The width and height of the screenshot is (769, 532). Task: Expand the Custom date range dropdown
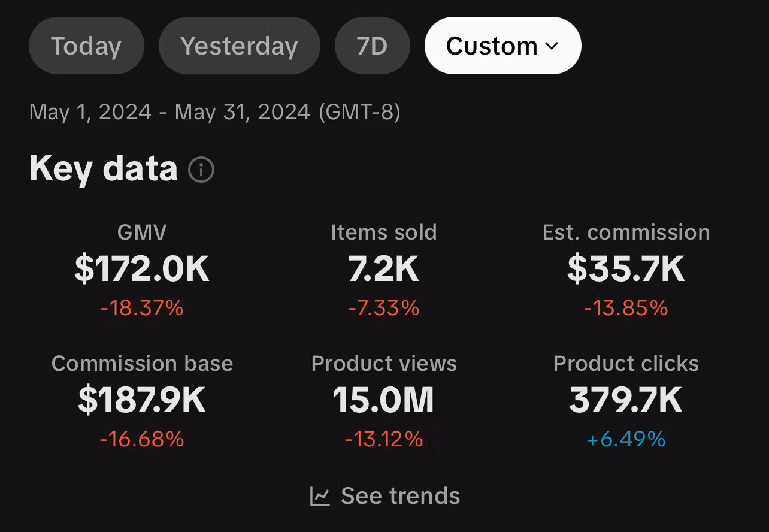(502, 46)
